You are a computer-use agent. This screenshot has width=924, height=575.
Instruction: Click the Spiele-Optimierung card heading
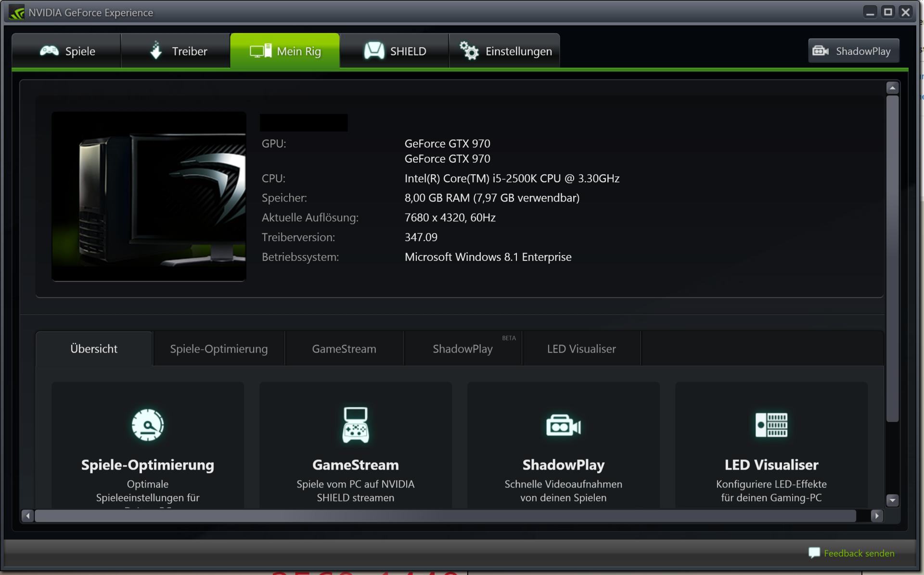tap(148, 465)
